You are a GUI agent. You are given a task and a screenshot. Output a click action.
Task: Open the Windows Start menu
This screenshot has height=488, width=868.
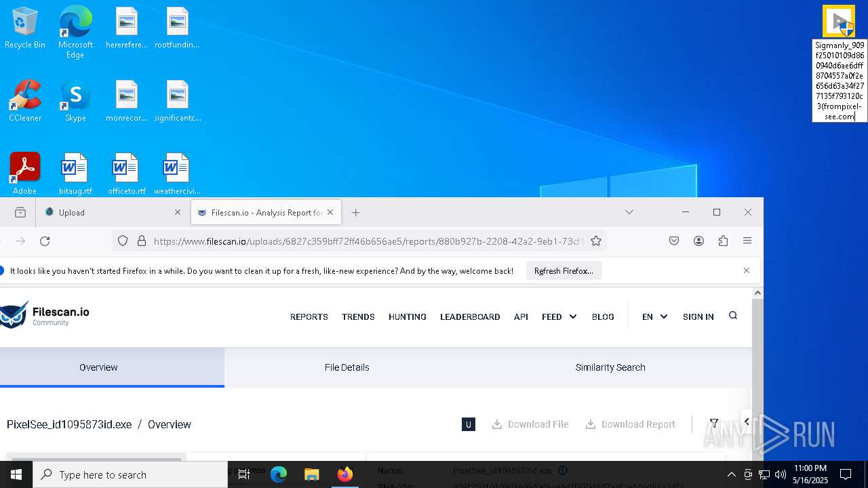point(16,474)
